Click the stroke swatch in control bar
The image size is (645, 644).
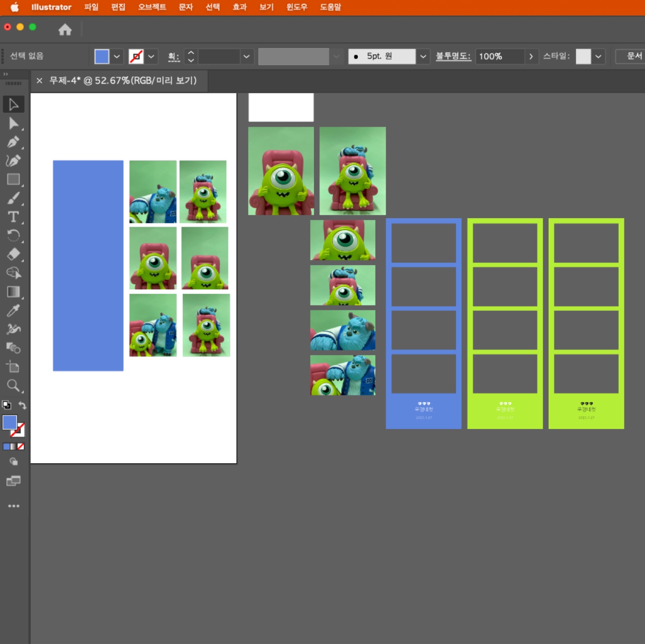(x=136, y=56)
